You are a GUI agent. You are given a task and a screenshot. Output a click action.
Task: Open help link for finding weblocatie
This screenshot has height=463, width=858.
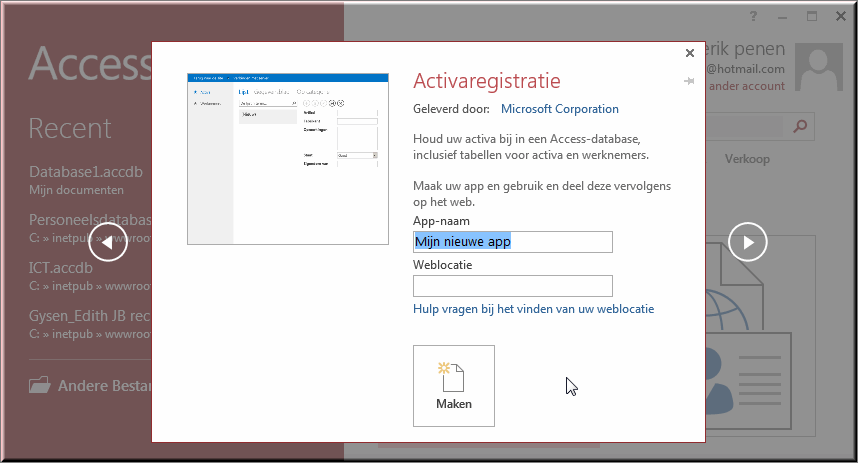point(534,309)
